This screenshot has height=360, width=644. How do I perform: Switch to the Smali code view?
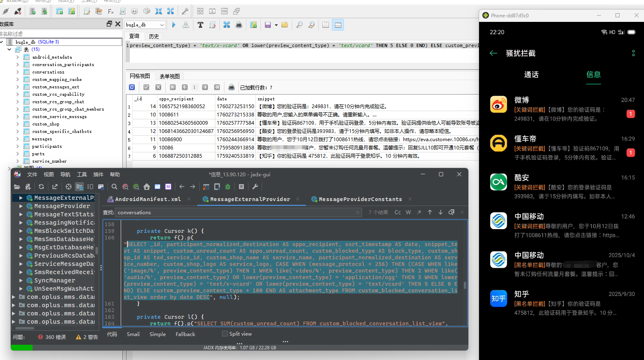133,334
